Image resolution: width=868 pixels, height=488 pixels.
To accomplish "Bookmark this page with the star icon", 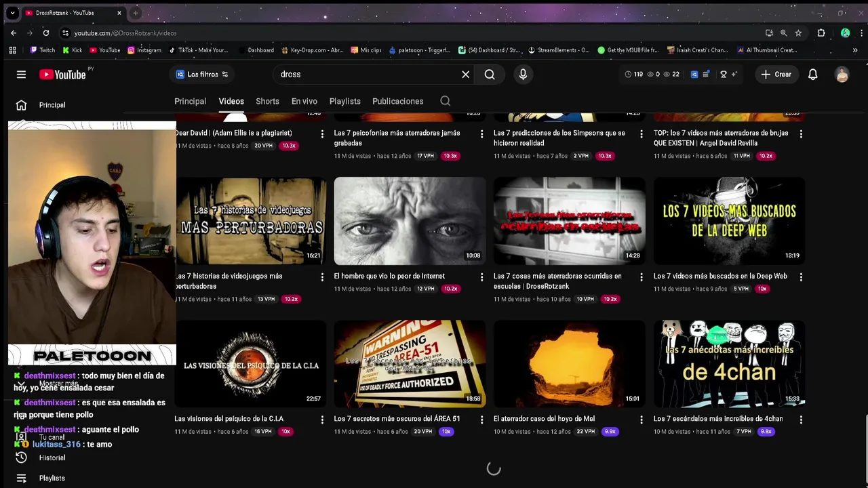I will tap(798, 33).
